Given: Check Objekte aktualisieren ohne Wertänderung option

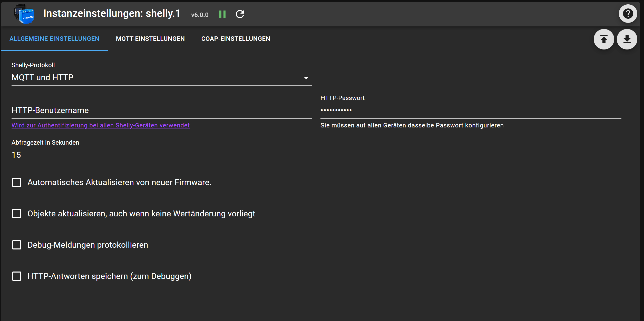Looking at the screenshot, I should pyautogui.click(x=17, y=214).
